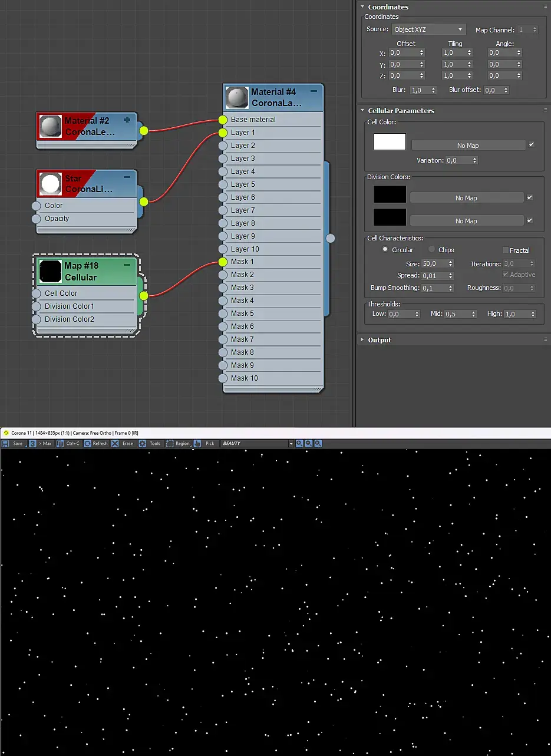This screenshot has width=551, height=756.
Task: Click Material #4 node output socket
Action: [x=331, y=238]
